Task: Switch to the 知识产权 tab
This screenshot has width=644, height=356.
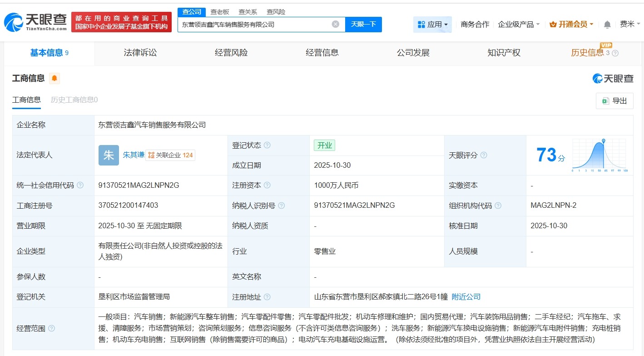Action: pyautogui.click(x=504, y=52)
